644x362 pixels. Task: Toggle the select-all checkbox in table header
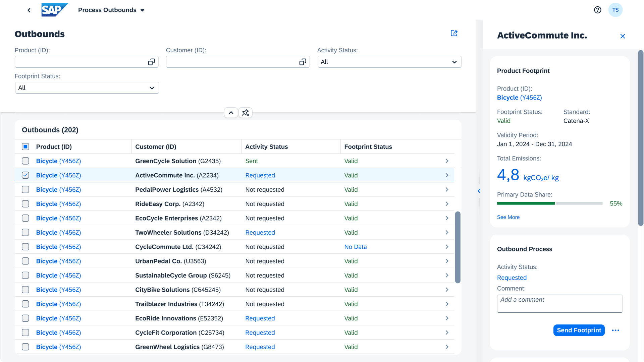[x=25, y=147]
